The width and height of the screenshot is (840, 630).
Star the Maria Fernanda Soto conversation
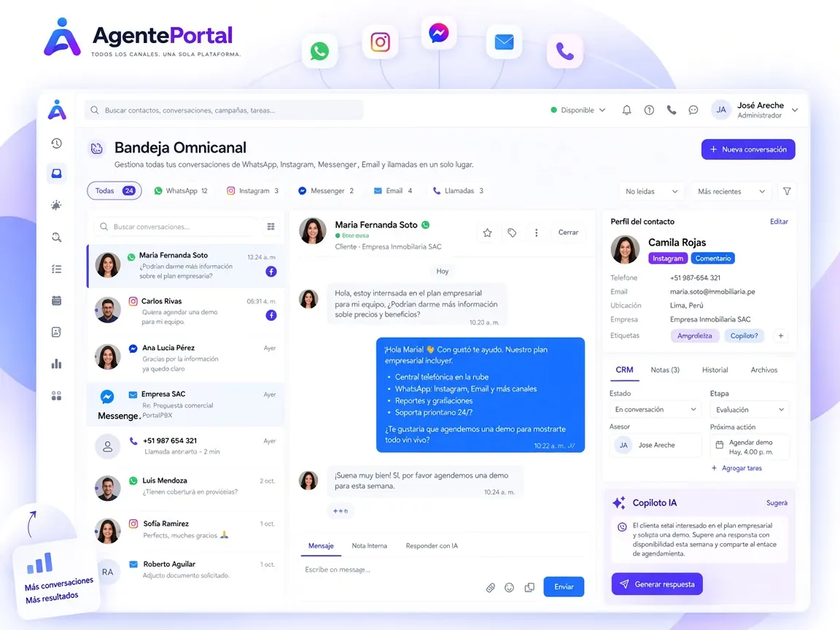point(487,233)
